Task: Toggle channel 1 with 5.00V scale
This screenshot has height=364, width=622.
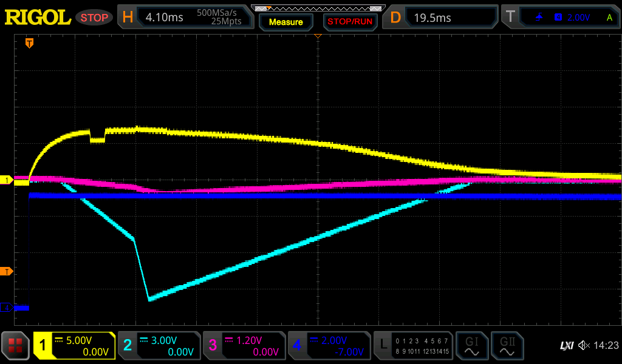Action: (x=74, y=346)
